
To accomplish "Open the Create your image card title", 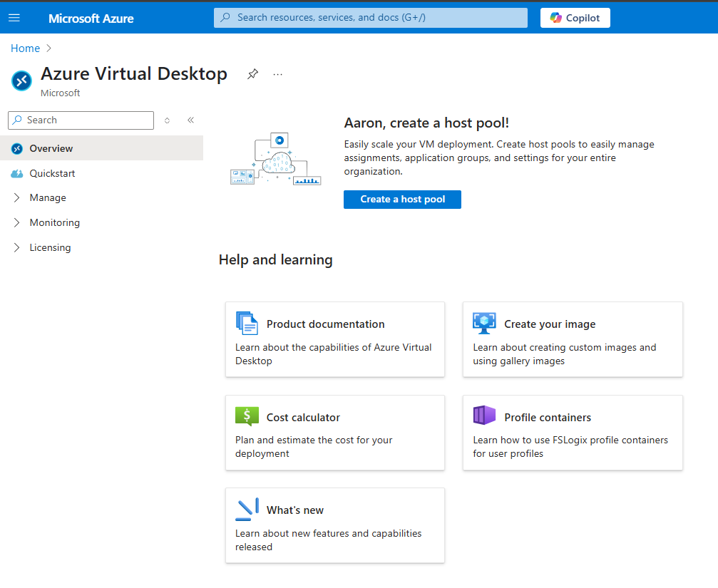I will pyautogui.click(x=550, y=324).
